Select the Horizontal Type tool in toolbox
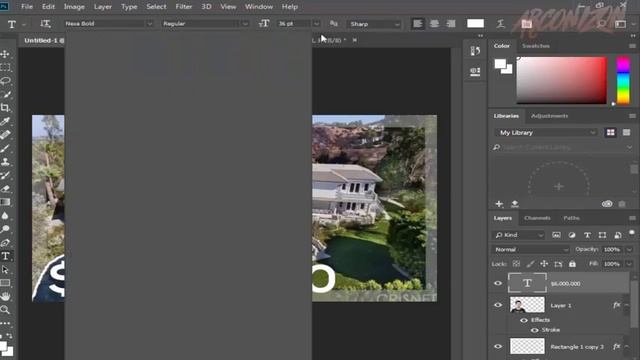The image size is (640, 360). click(x=5, y=256)
